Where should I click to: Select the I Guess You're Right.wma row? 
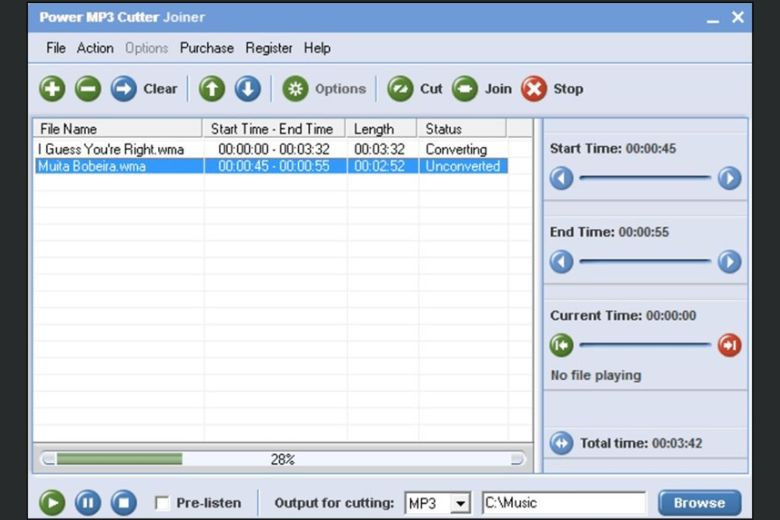tap(271, 149)
